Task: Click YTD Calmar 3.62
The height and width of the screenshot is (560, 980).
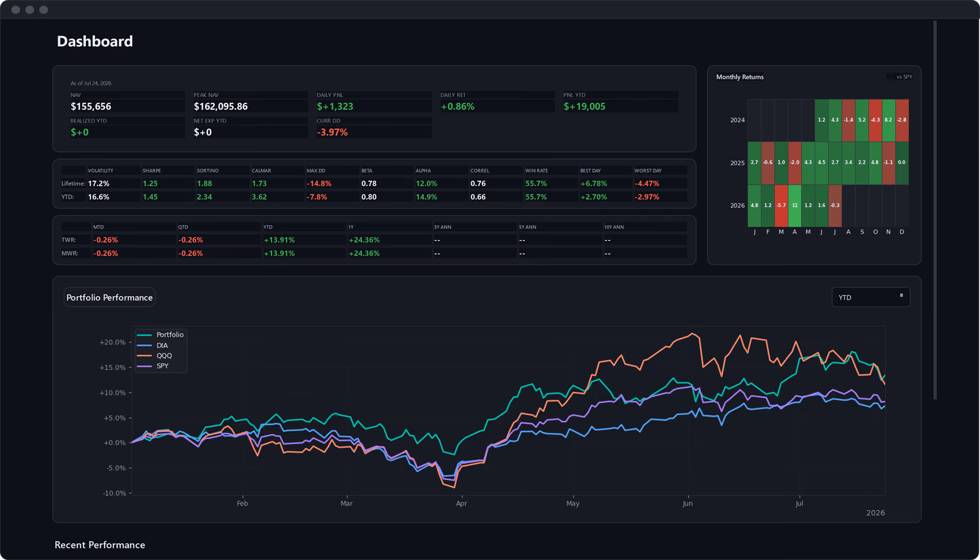Action: [x=259, y=197]
